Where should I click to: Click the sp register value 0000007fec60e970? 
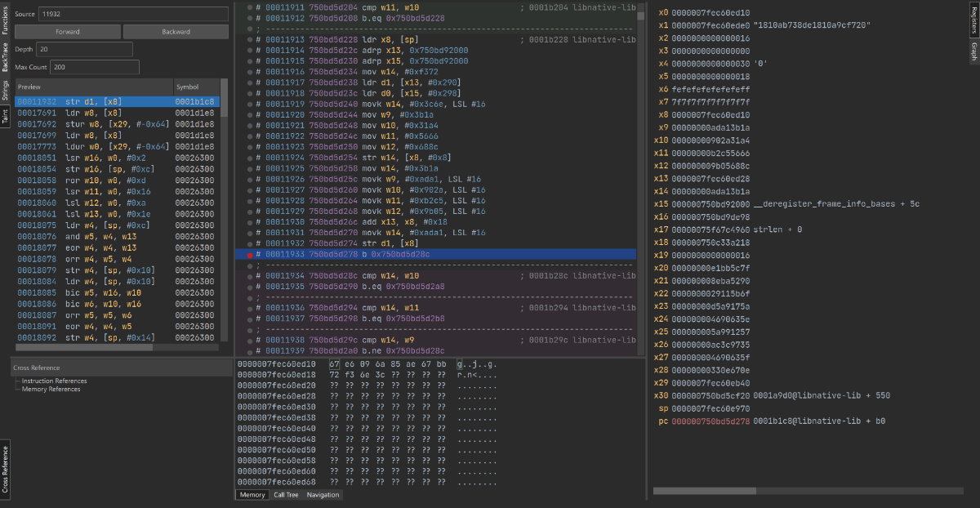710,408
